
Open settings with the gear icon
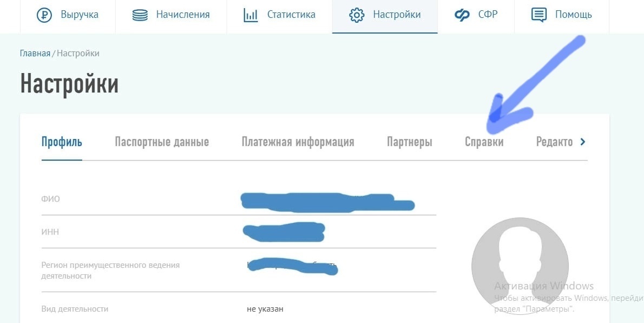tap(356, 16)
